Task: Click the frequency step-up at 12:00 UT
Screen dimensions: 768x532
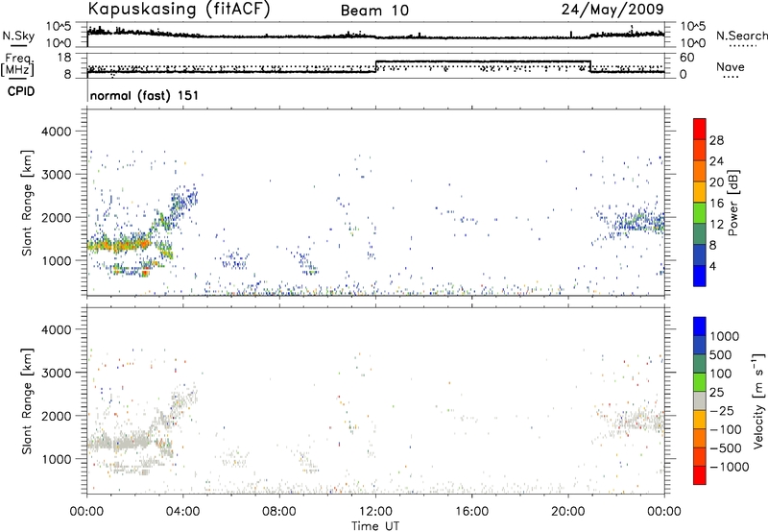Action: tap(375, 66)
